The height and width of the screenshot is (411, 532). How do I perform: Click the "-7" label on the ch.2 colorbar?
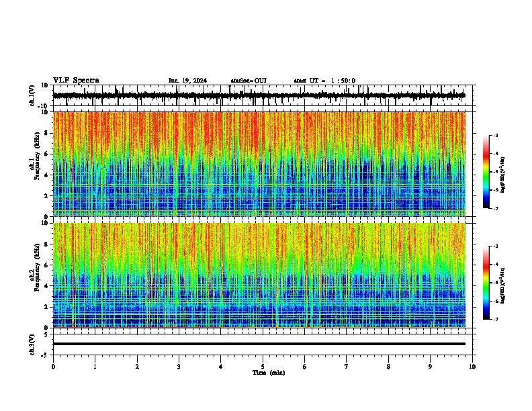click(x=496, y=319)
